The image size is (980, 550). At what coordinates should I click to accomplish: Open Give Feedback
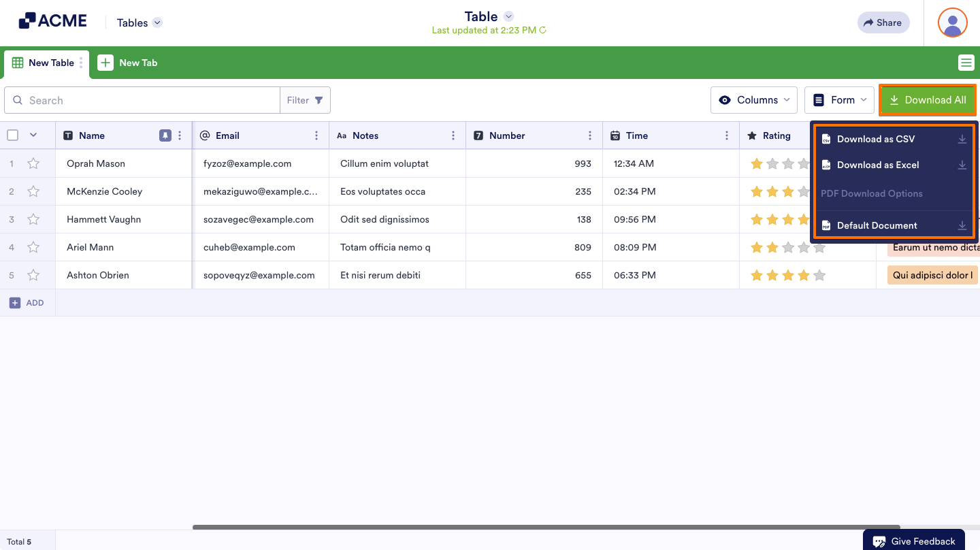pos(914,541)
